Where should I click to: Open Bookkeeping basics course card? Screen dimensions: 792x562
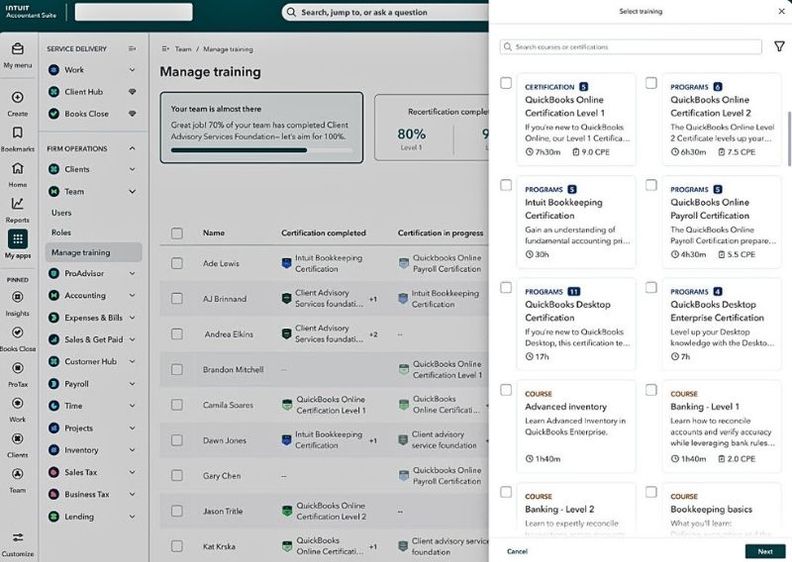coord(722,509)
